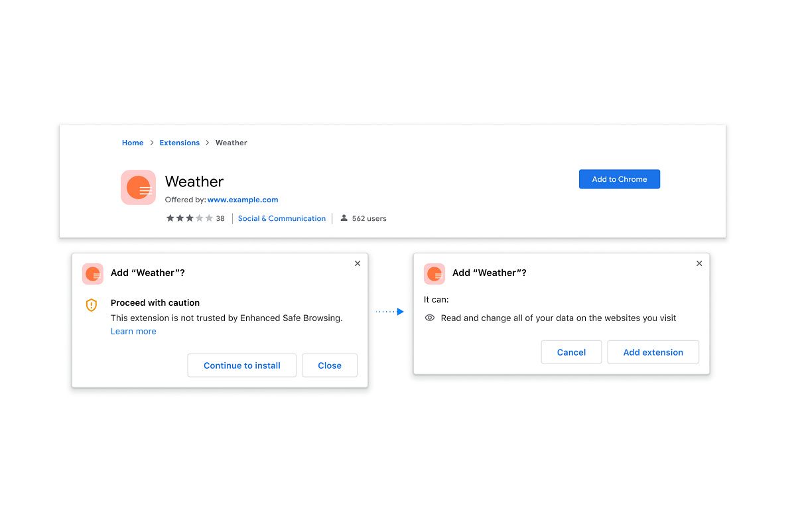Click the Weather icon in permissions dialog
Viewport: 796px width, 532px height.
pos(434,274)
